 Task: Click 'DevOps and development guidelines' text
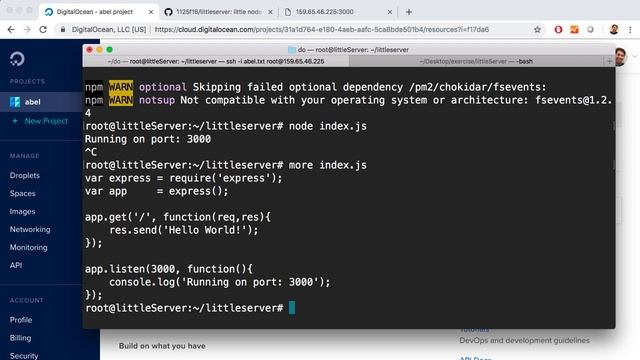coord(524,340)
